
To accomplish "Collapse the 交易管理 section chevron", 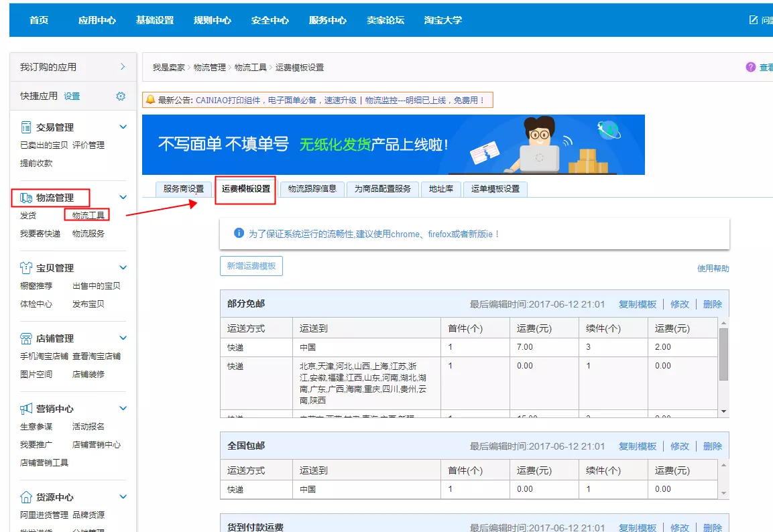I will (x=123, y=127).
